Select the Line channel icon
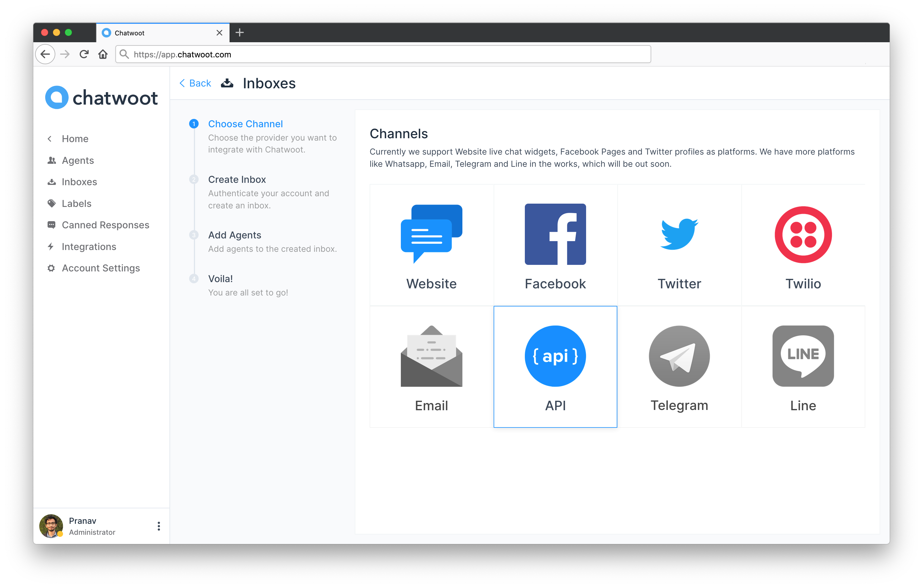Image resolution: width=923 pixels, height=588 pixels. pos(802,355)
